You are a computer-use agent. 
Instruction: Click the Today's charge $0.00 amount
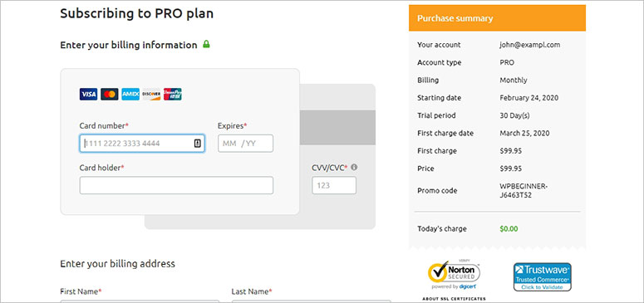click(x=509, y=228)
